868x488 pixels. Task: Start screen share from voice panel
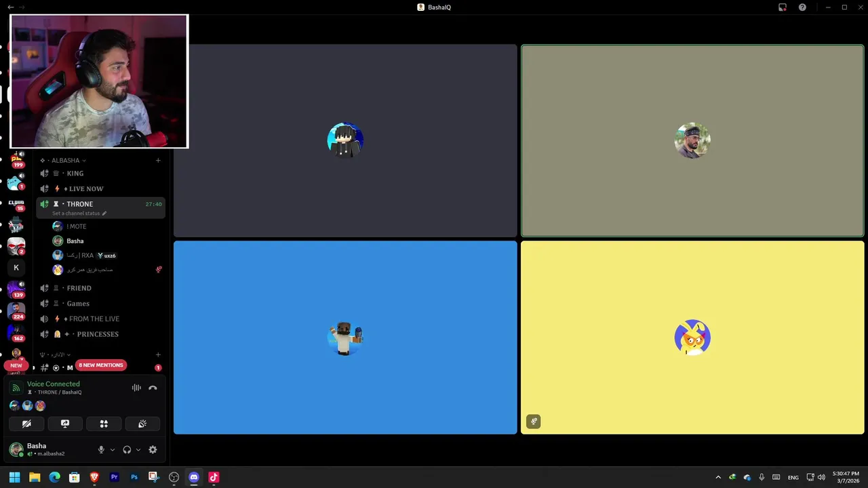(x=65, y=424)
